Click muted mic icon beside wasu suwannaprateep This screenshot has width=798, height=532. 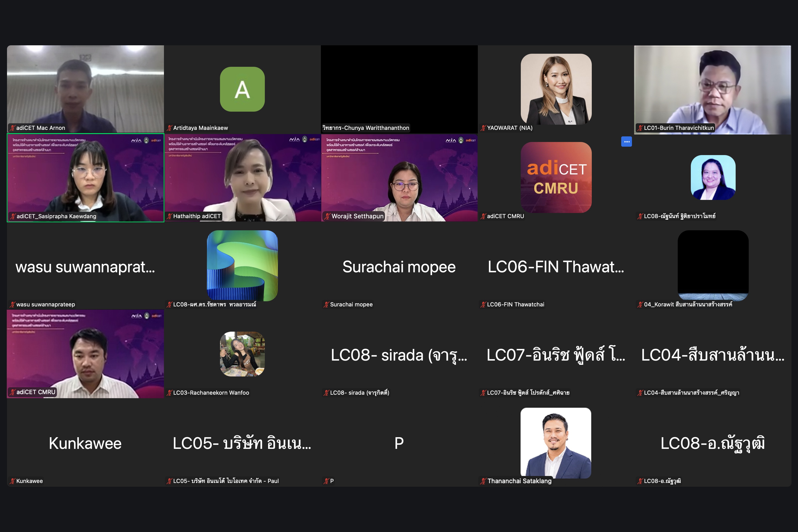(x=13, y=304)
